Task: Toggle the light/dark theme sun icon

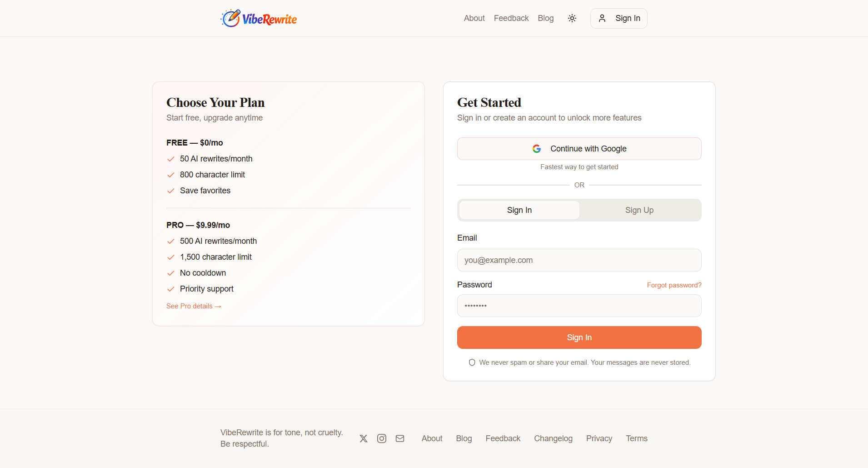Action: pyautogui.click(x=572, y=18)
